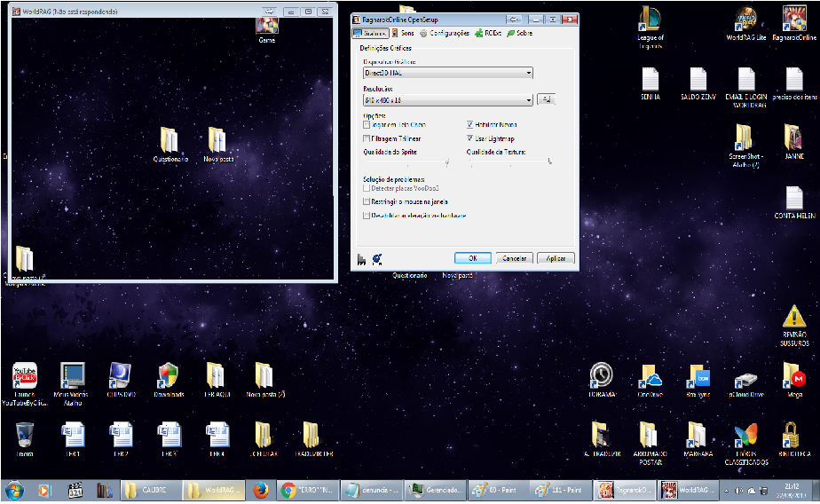This screenshot has height=504, width=820.
Task: Switch to CALIBRE folder taskbar button
Action: click(151, 491)
